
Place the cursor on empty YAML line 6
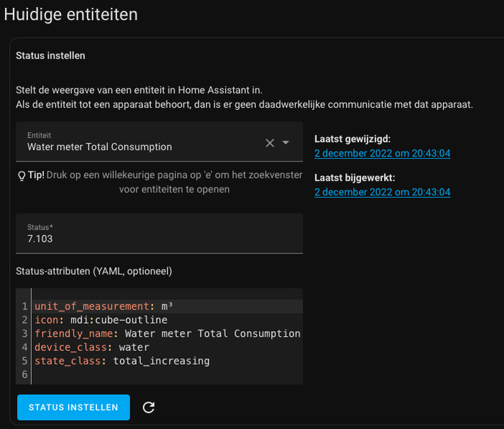tap(167, 375)
